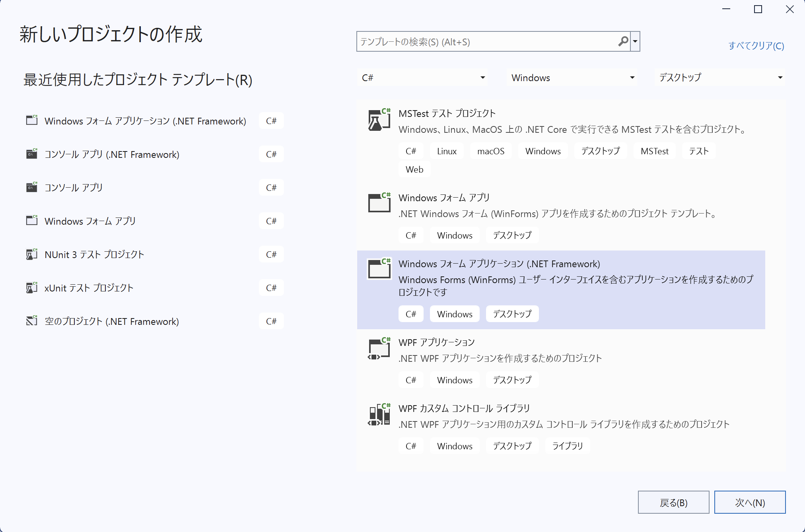This screenshot has width=805, height=532.
Task: Click the Windows tag under WPF アプリケーション
Action: (455, 380)
